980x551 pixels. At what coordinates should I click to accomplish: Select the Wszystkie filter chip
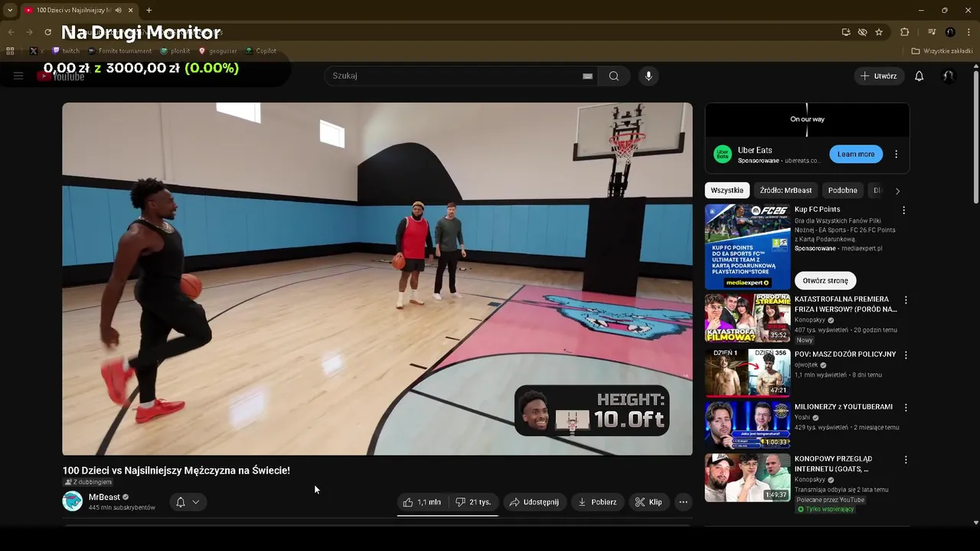click(x=727, y=191)
